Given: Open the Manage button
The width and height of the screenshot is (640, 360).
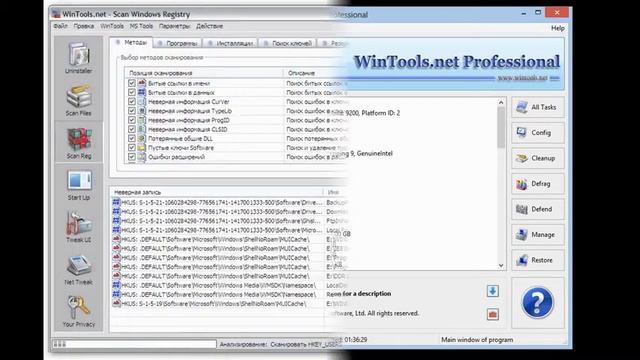Looking at the screenshot, I should [538, 235].
